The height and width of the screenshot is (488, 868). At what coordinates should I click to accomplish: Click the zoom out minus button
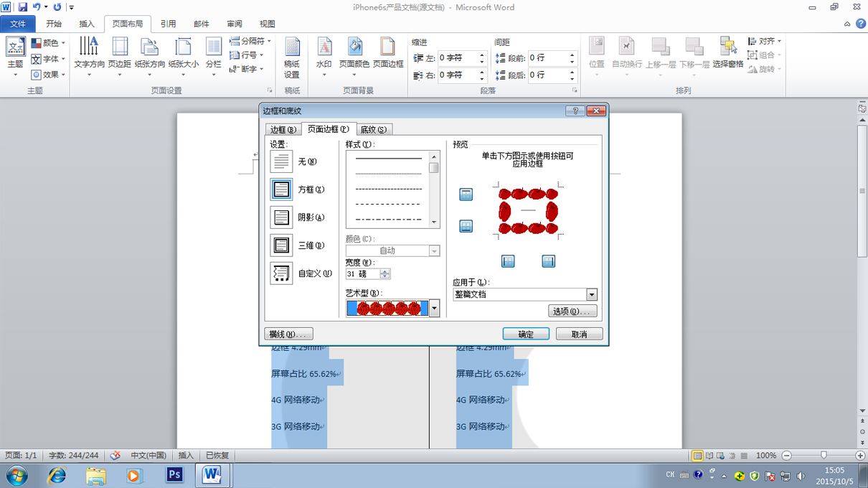[x=786, y=456]
